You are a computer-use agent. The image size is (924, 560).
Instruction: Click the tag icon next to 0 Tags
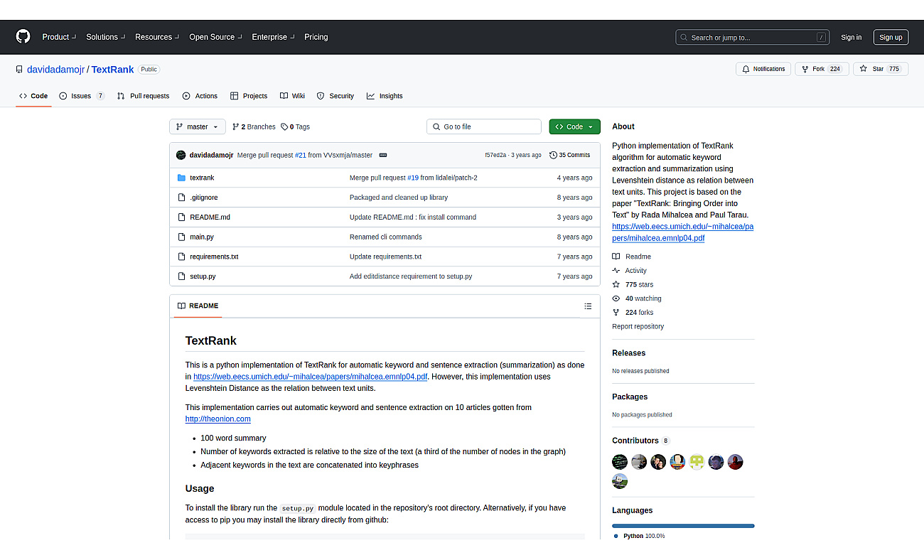(284, 126)
